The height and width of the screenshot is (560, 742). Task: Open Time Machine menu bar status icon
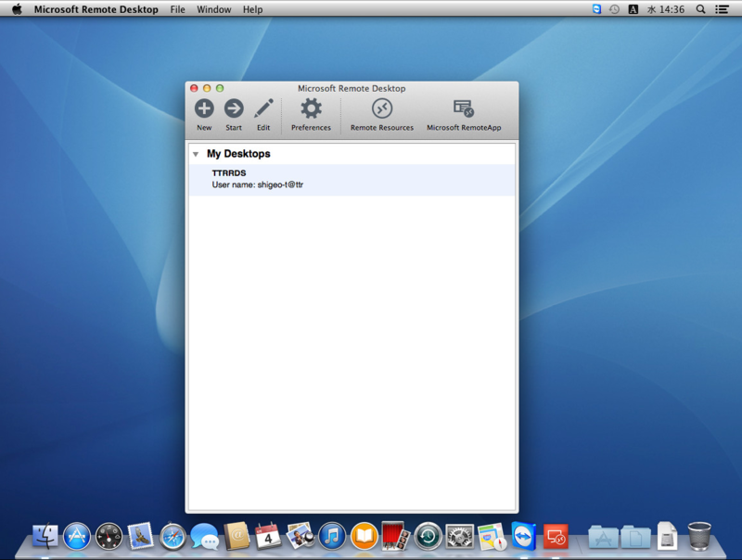[614, 9]
